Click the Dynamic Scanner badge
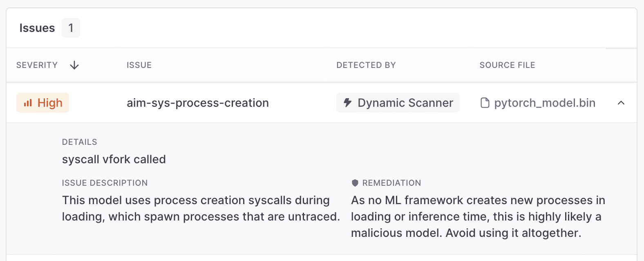Screen dimensions: 644x261 point(398,103)
